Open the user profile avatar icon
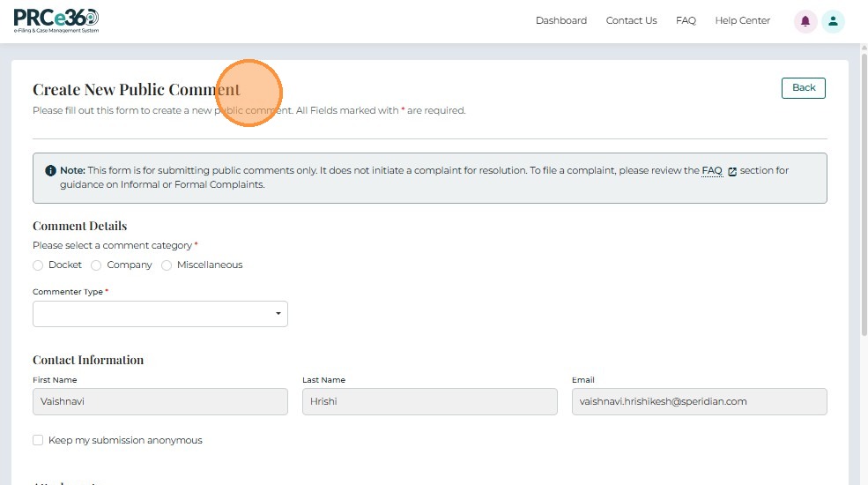Viewport: 868px width, 485px height. (833, 21)
